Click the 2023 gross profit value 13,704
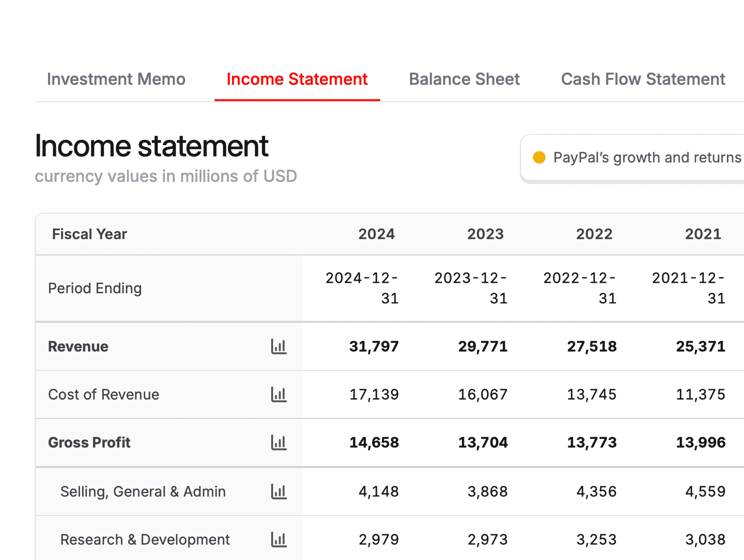Viewport: 744px width, 560px height. click(483, 443)
